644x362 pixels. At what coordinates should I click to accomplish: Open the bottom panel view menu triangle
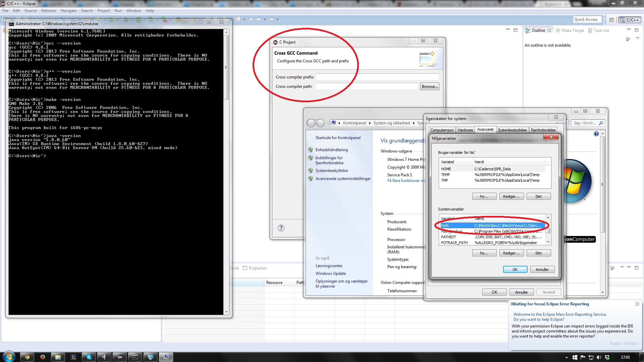pyautogui.click(x=622, y=267)
